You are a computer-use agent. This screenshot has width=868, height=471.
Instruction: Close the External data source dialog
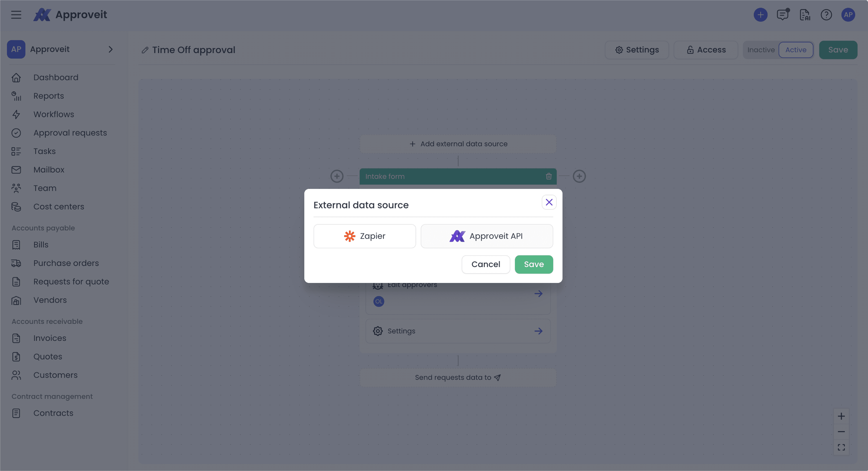coord(549,202)
